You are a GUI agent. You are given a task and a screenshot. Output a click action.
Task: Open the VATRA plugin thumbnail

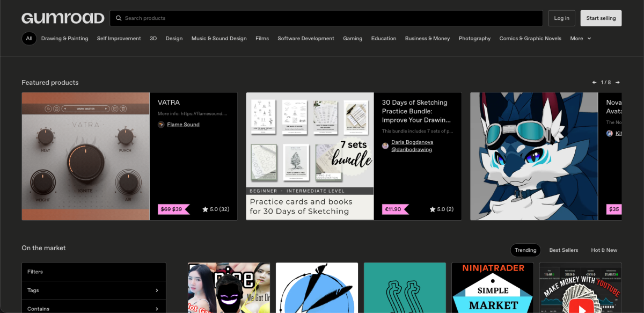(86, 156)
